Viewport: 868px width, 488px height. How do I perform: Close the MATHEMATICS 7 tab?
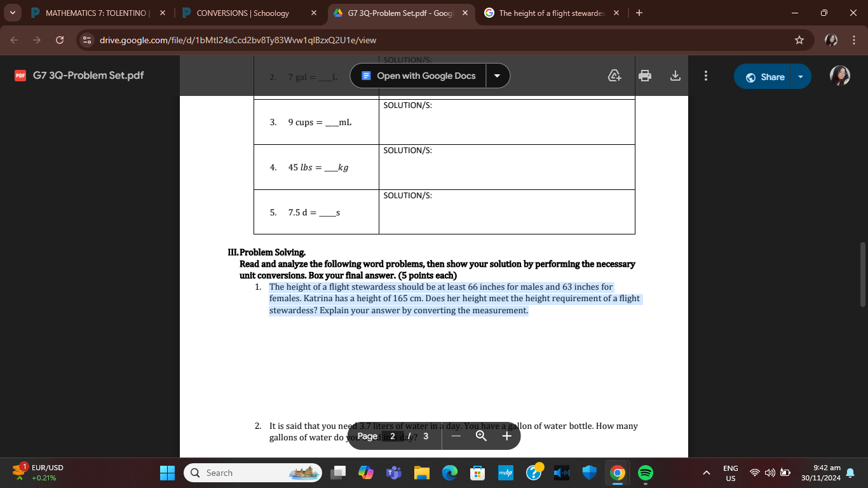[x=163, y=13]
